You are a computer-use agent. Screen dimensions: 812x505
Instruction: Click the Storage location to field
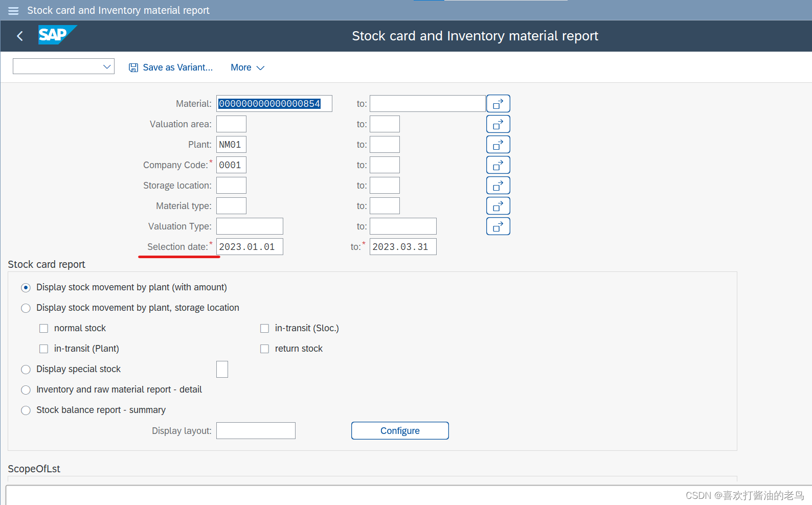pos(385,186)
